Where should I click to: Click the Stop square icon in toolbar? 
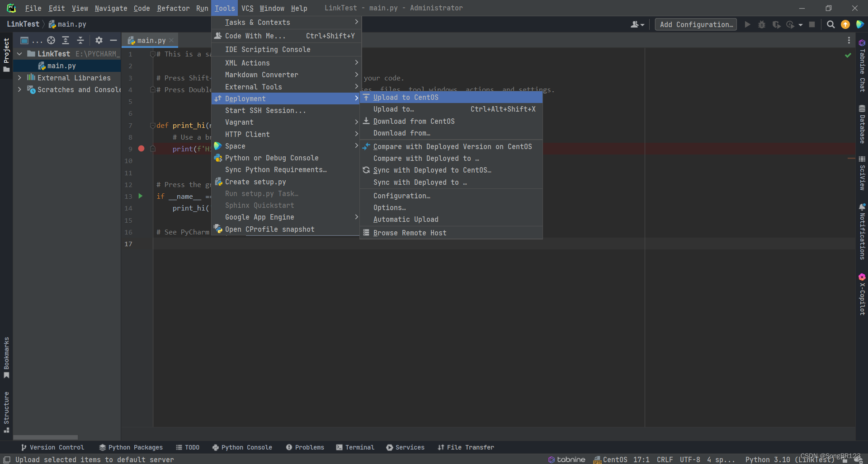pyautogui.click(x=812, y=24)
